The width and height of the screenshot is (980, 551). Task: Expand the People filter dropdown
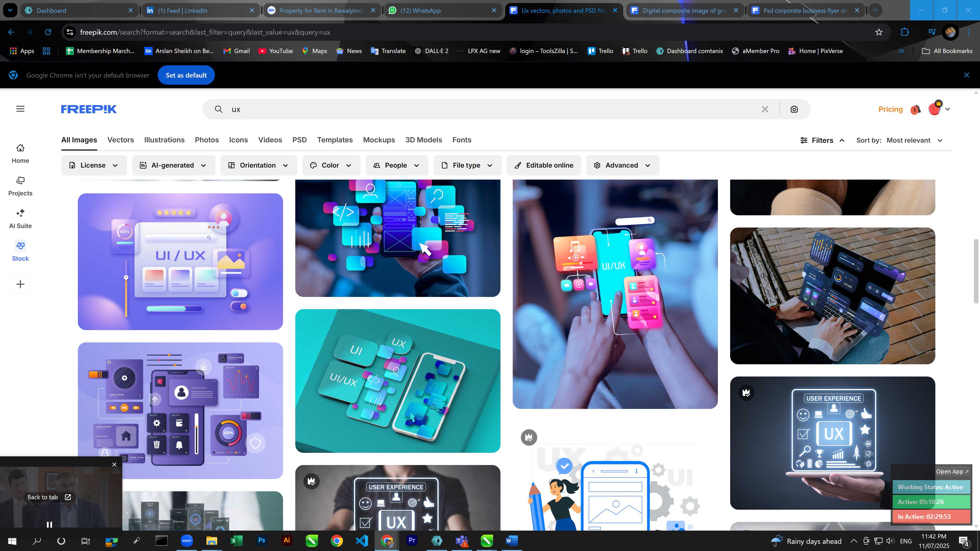point(397,165)
